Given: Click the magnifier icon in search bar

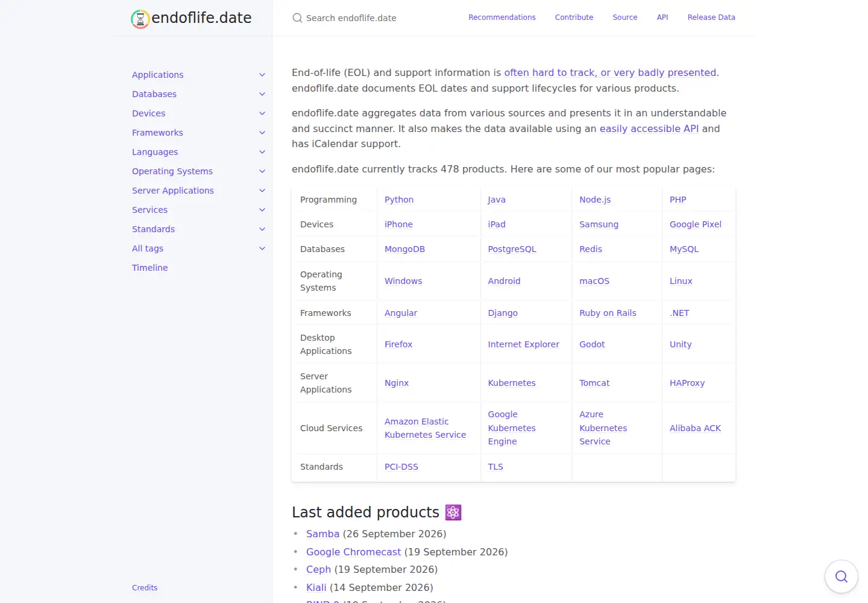Looking at the screenshot, I should pos(297,18).
